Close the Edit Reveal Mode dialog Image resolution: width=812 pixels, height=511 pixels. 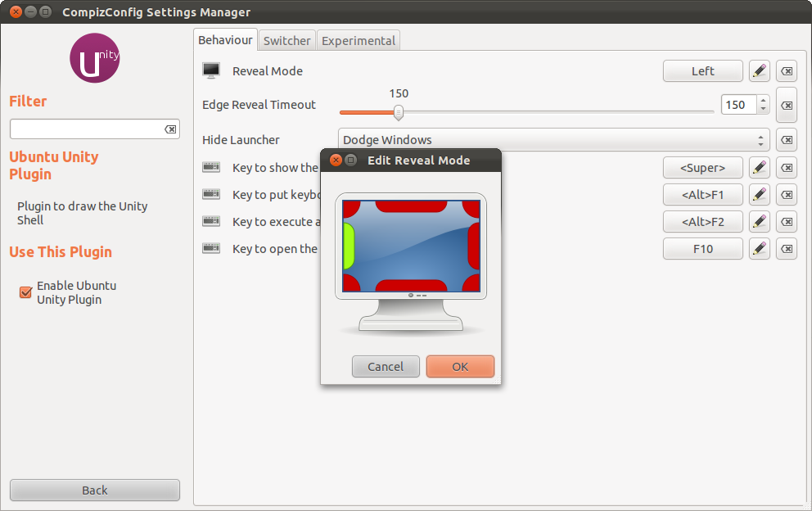pos(336,161)
